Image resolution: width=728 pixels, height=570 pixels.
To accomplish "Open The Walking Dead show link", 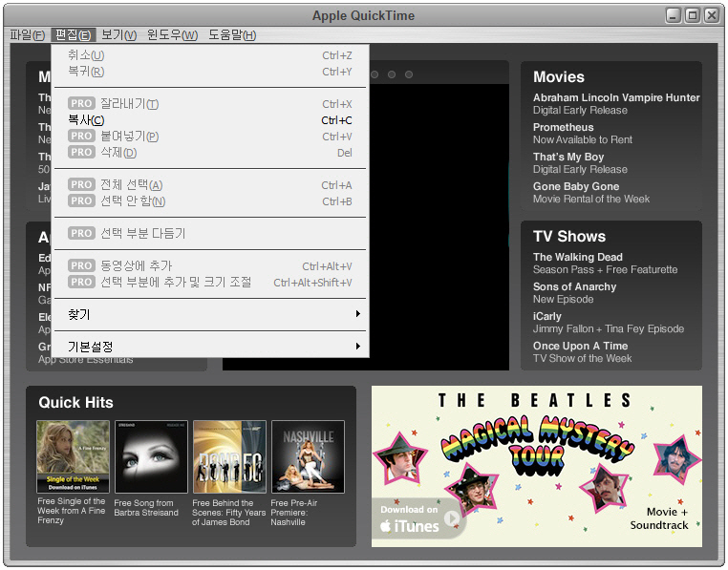I will click(x=578, y=257).
